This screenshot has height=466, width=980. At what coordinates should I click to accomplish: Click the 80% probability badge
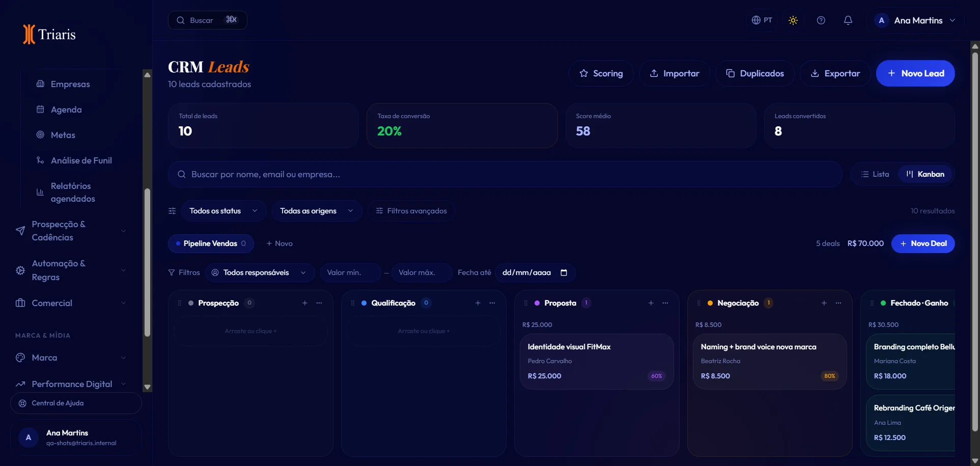click(830, 376)
